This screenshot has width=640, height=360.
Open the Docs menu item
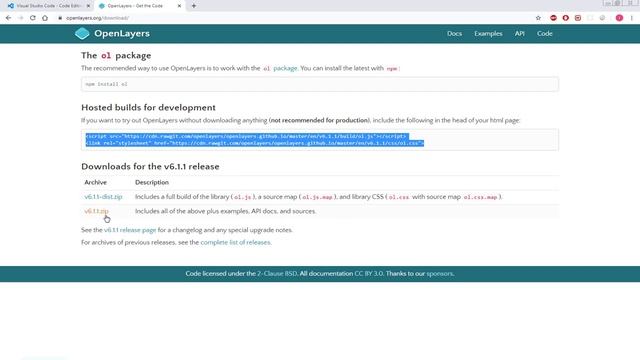454,33
